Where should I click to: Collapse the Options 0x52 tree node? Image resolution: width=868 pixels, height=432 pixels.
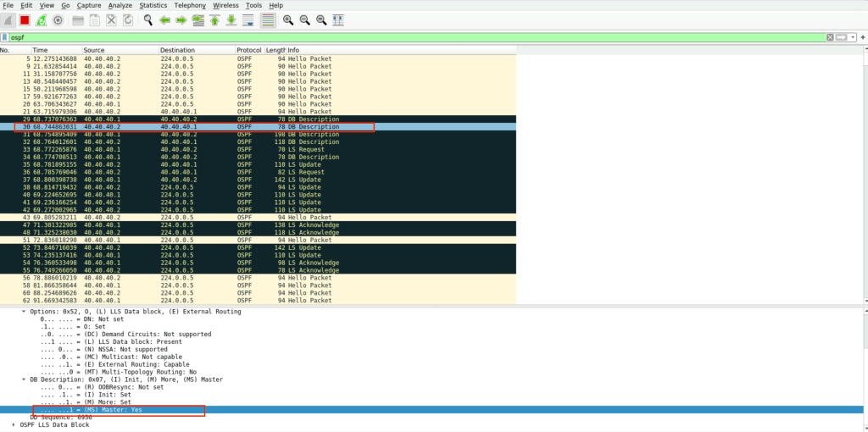(25, 312)
